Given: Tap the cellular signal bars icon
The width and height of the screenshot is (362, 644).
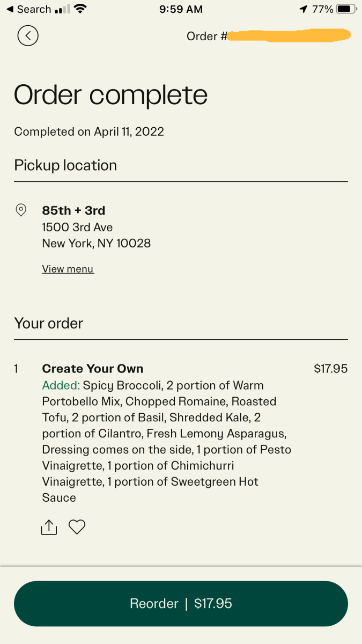Looking at the screenshot, I should [x=63, y=9].
